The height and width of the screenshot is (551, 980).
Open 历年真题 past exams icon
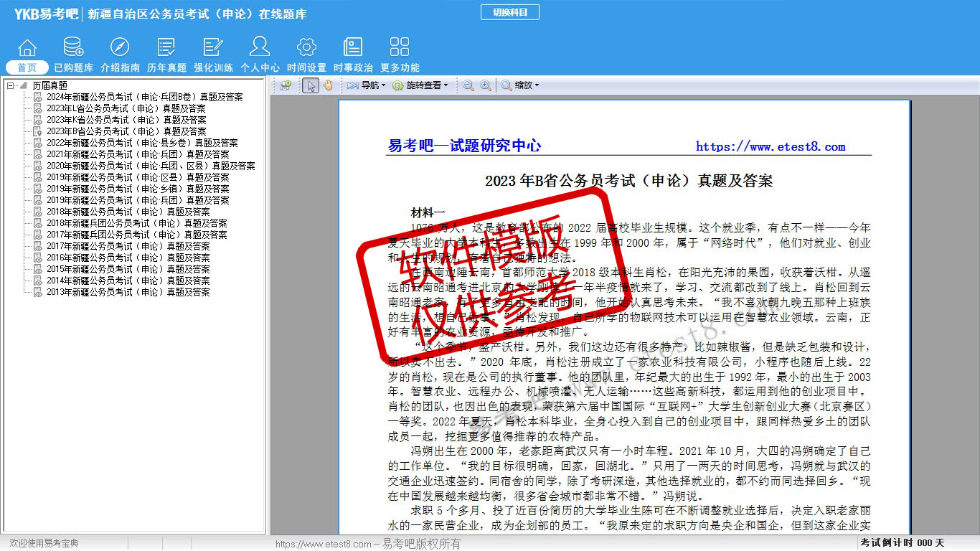[x=166, y=55]
